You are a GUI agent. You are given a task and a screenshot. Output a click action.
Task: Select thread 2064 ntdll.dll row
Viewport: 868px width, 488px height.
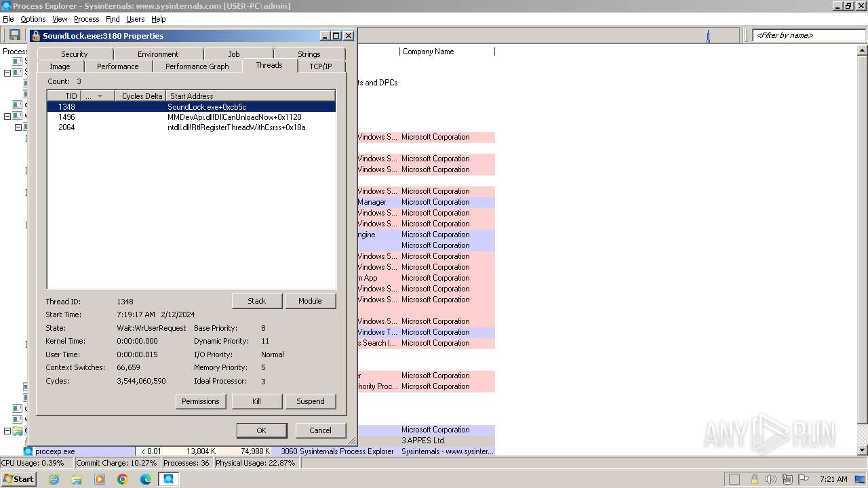(191, 127)
